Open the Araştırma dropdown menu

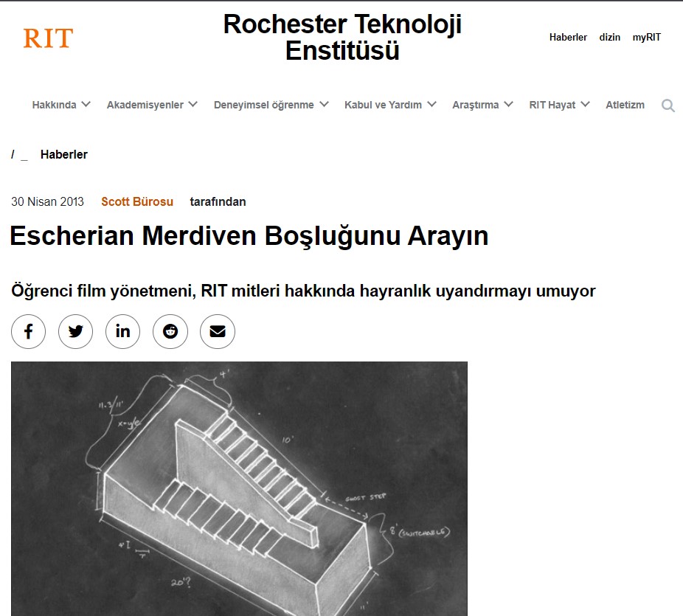(482, 105)
